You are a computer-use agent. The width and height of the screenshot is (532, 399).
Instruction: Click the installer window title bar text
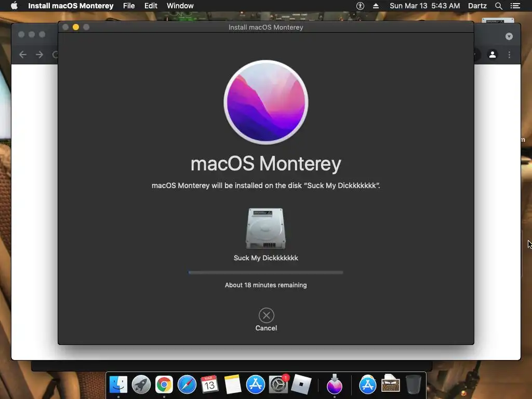(x=265, y=27)
